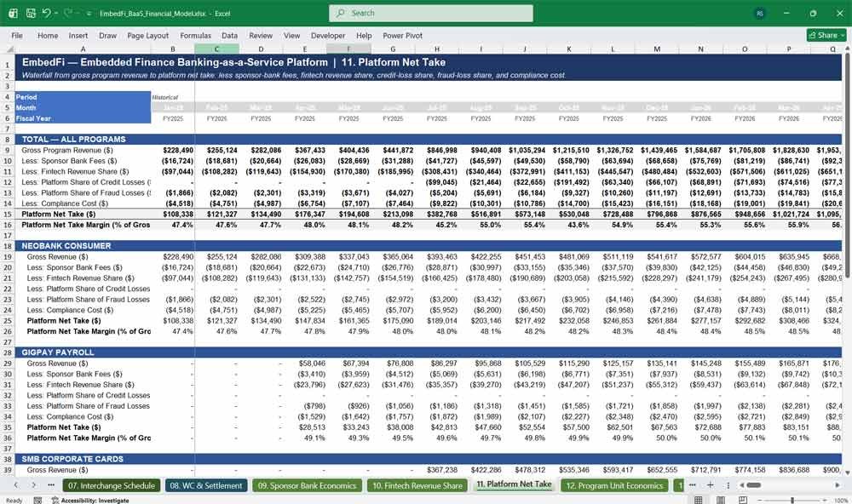Select the Gross Program Revenue ($) label cell
Screen dimensions: 852x504
click(x=83, y=151)
